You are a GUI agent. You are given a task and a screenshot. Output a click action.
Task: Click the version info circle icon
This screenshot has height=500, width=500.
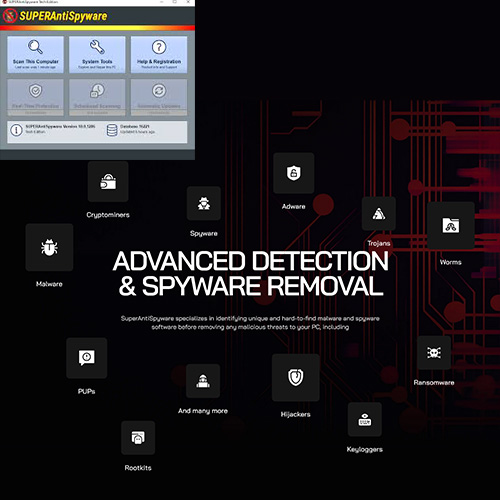tap(16, 130)
